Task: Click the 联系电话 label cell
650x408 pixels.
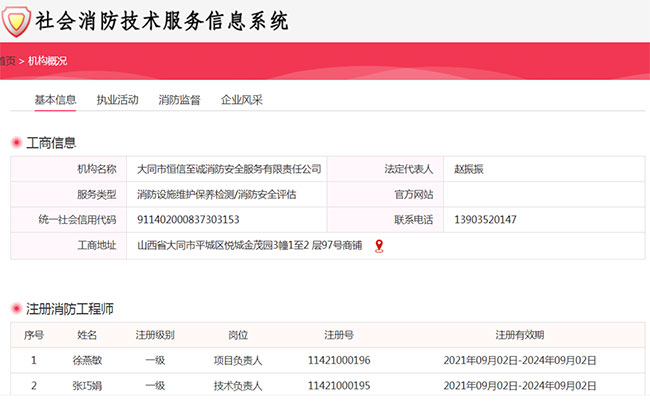Action: [386, 220]
